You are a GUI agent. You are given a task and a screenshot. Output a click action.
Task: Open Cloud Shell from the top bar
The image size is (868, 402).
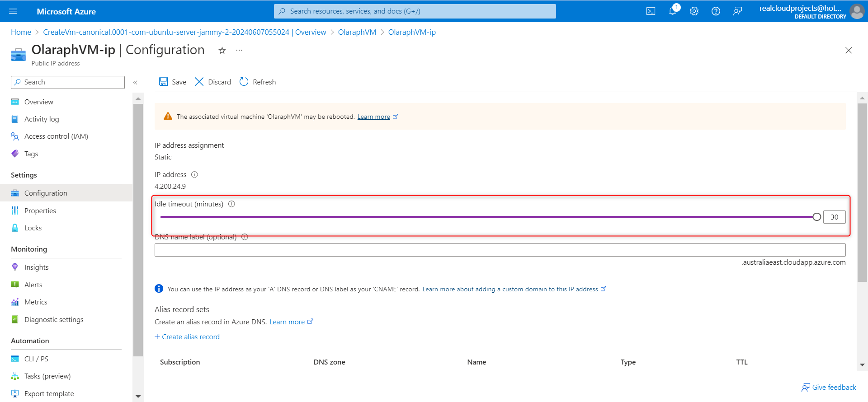(651, 11)
